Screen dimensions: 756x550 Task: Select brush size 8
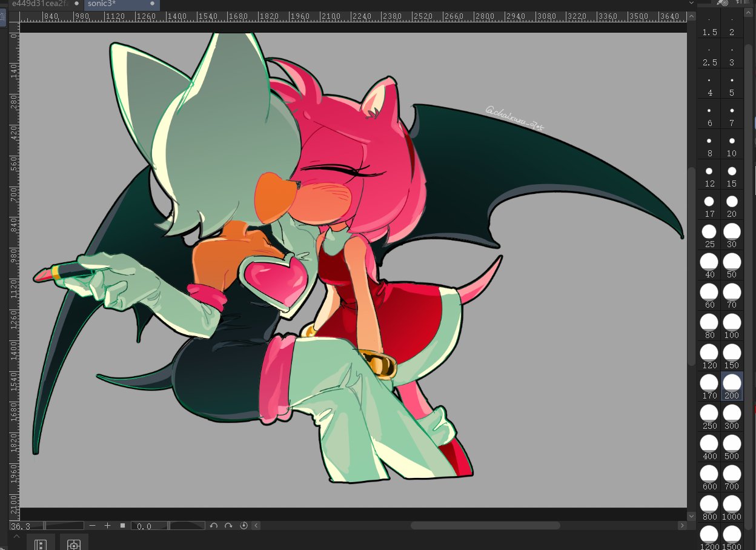click(x=709, y=144)
